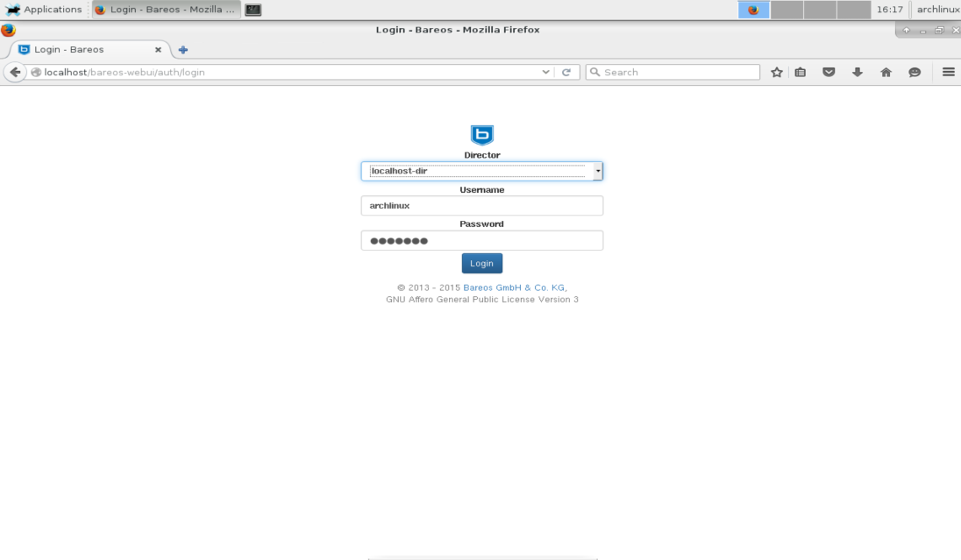Click the Firefox Search box
Viewport: 961px width, 560px height.
pos(673,72)
